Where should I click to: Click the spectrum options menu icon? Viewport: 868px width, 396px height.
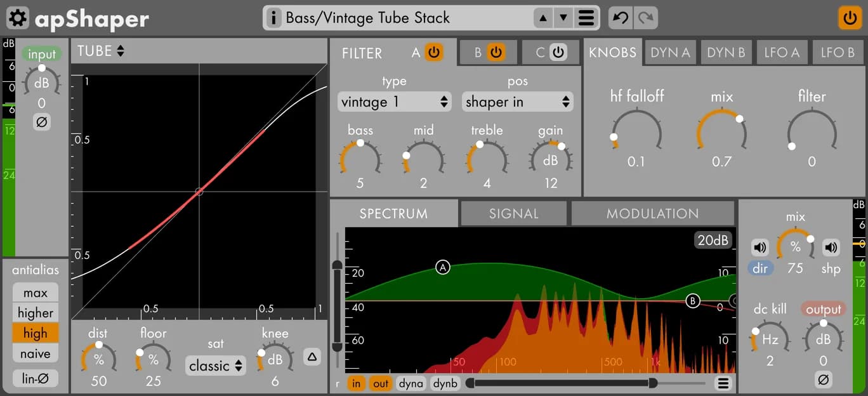point(722,383)
